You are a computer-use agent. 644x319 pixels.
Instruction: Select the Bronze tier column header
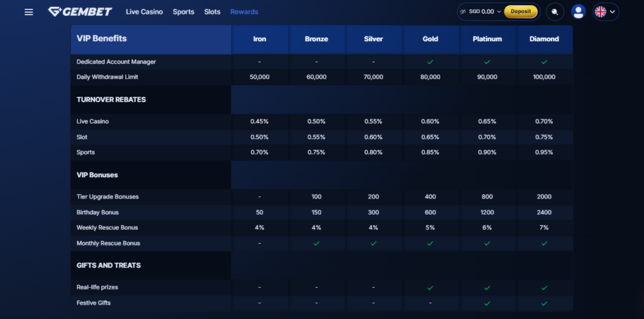pyautogui.click(x=316, y=40)
